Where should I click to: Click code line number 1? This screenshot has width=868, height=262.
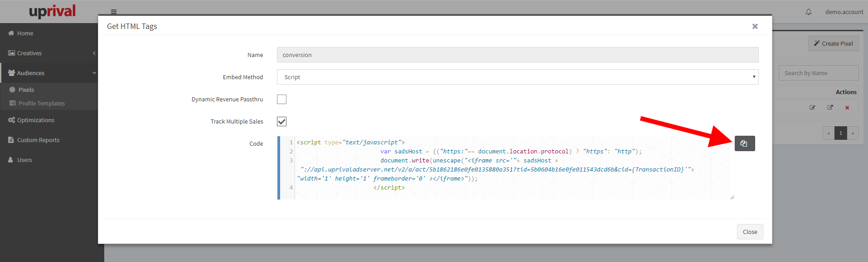(291, 142)
